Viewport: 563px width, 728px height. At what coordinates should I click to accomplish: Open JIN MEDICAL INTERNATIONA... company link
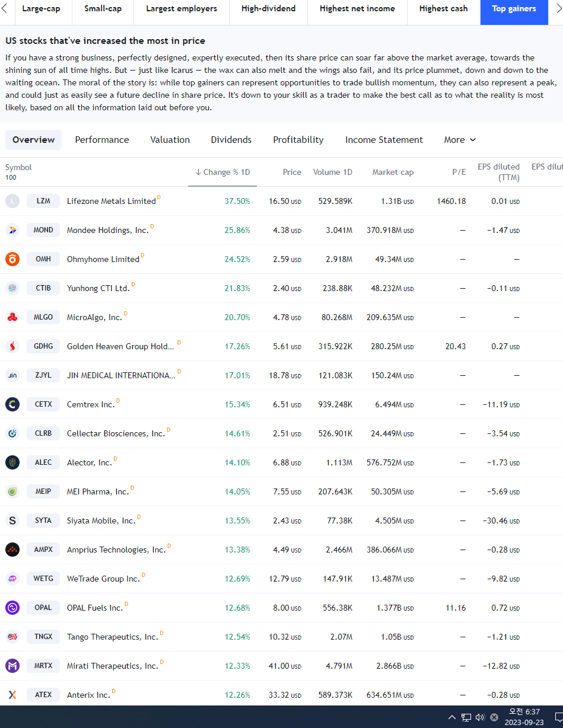click(121, 375)
